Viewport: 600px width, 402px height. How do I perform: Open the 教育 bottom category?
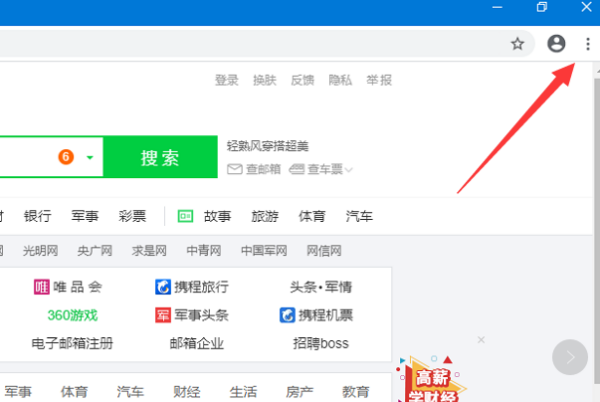(355, 392)
